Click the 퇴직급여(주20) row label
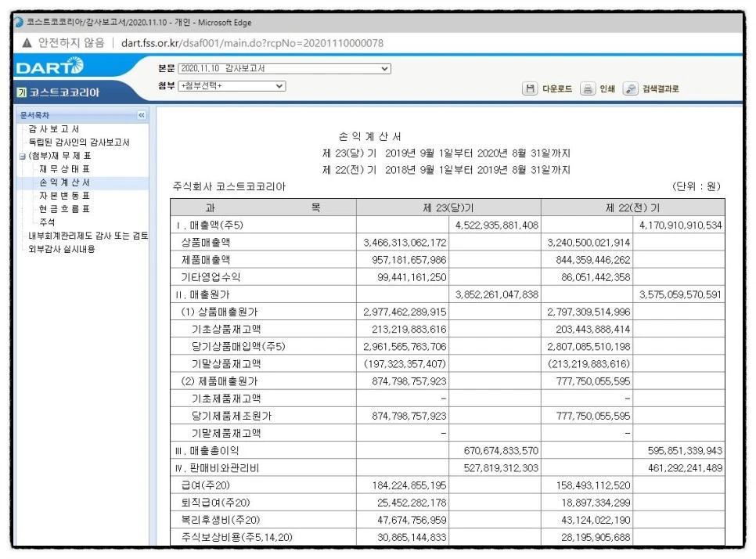The height and width of the screenshot is (559, 756). coord(215,503)
